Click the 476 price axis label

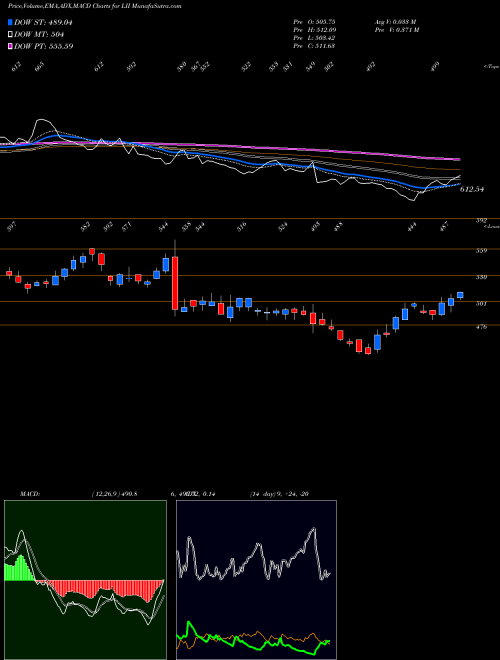click(x=481, y=326)
